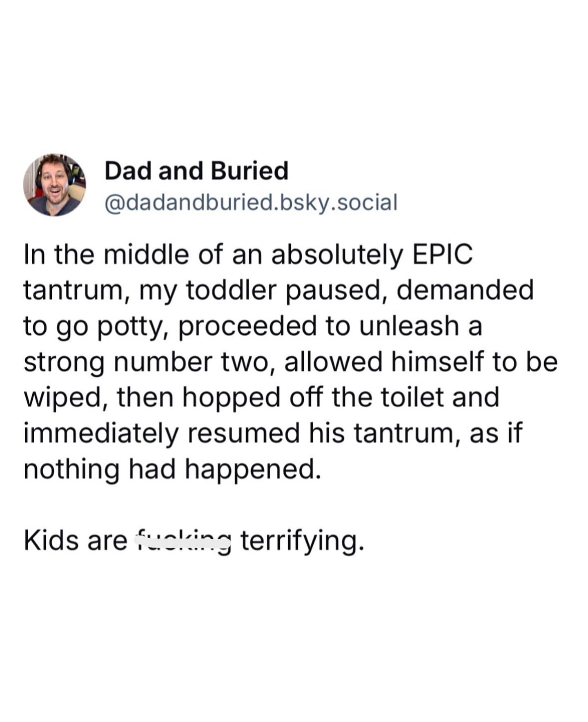Click the Dad and Buried profile avatar

tap(54, 185)
